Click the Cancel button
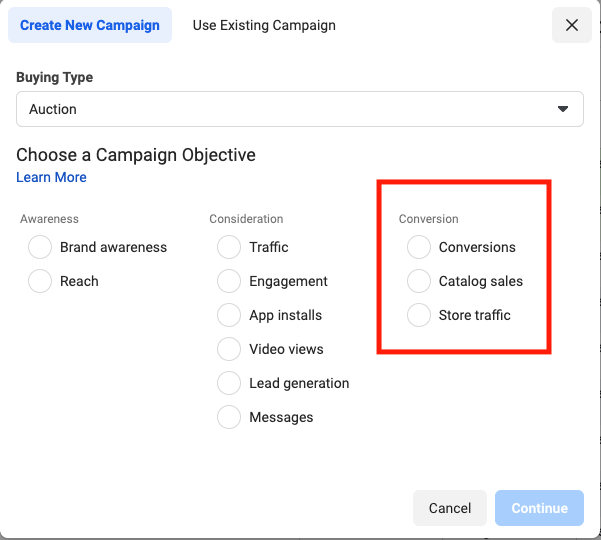601x540 pixels. click(x=450, y=508)
